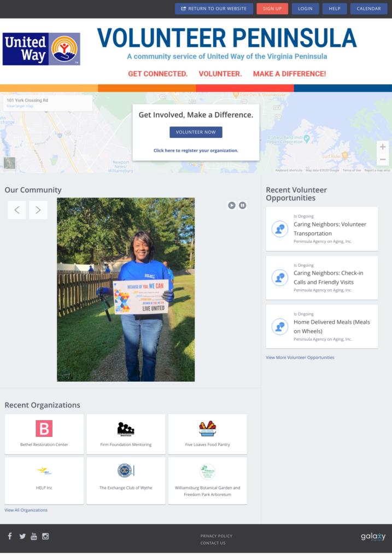The image size is (392, 560).
Task: Click the Bethel Restoration Center logo
Action: coord(44,429)
